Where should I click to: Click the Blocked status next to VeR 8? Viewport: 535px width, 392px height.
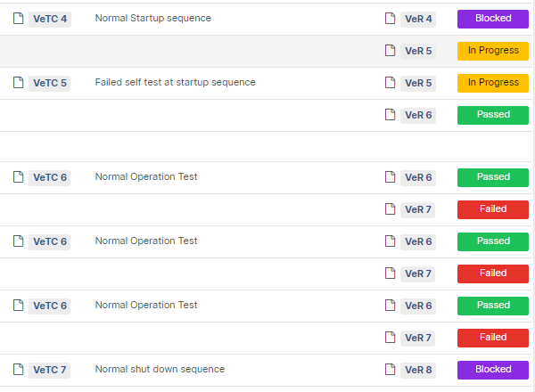pyautogui.click(x=493, y=370)
